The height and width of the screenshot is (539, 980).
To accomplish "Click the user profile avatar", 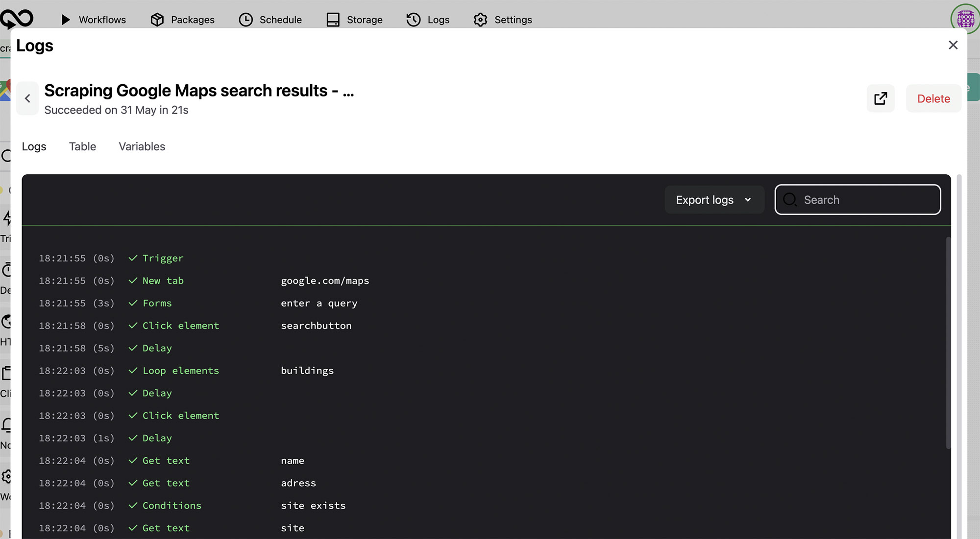I will click(965, 19).
